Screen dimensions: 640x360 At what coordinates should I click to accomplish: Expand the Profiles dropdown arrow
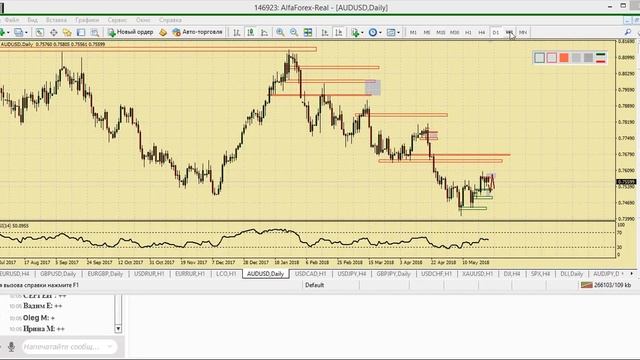(26, 33)
